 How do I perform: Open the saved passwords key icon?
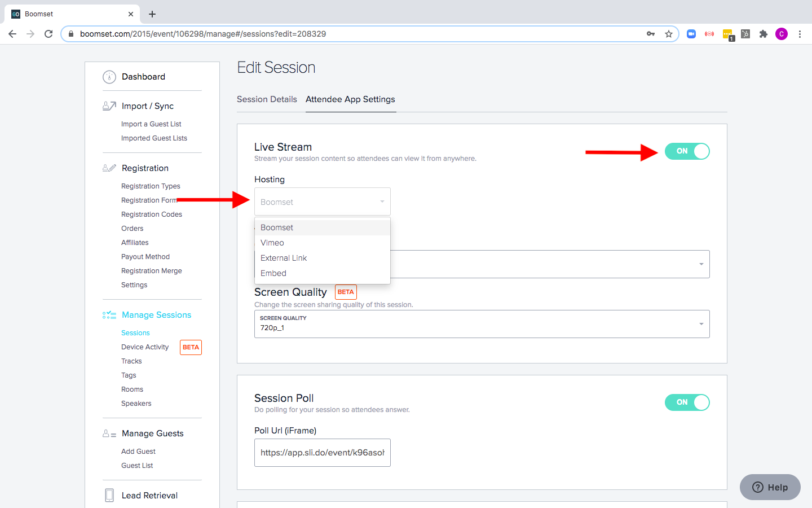click(651, 34)
